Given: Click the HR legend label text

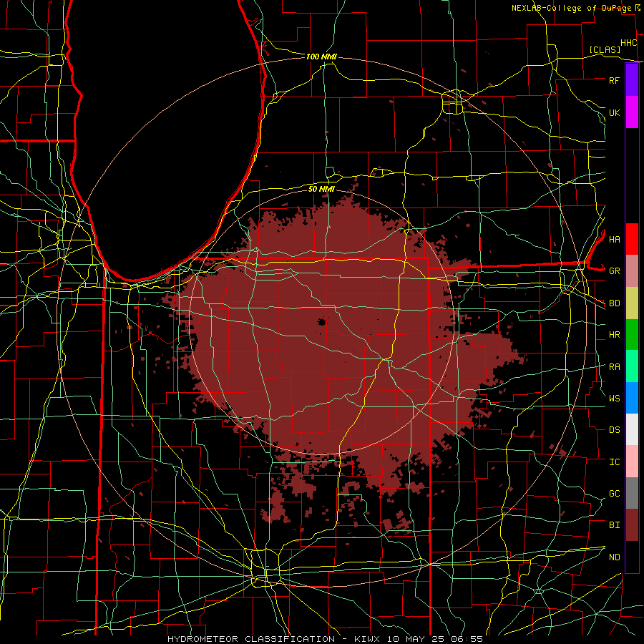Looking at the screenshot, I should [x=614, y=335].
